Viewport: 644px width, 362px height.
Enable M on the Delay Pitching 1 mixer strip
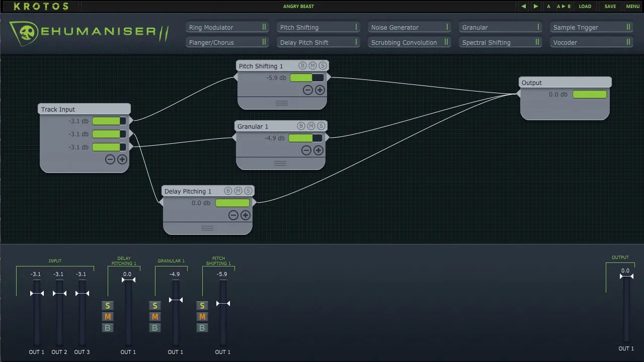click(x=108, y=317)
